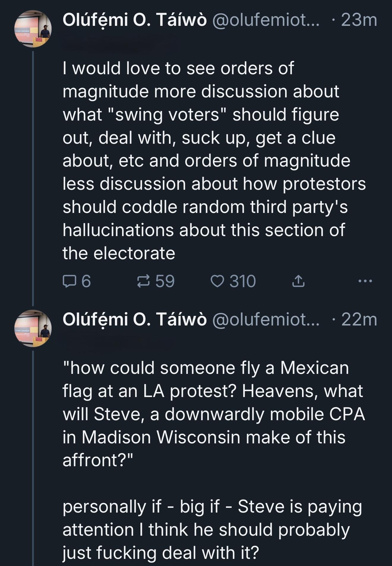Open the tweet about "swing voters" discussion
This screenshot has height=566, width=392.
tap(208, 160)
